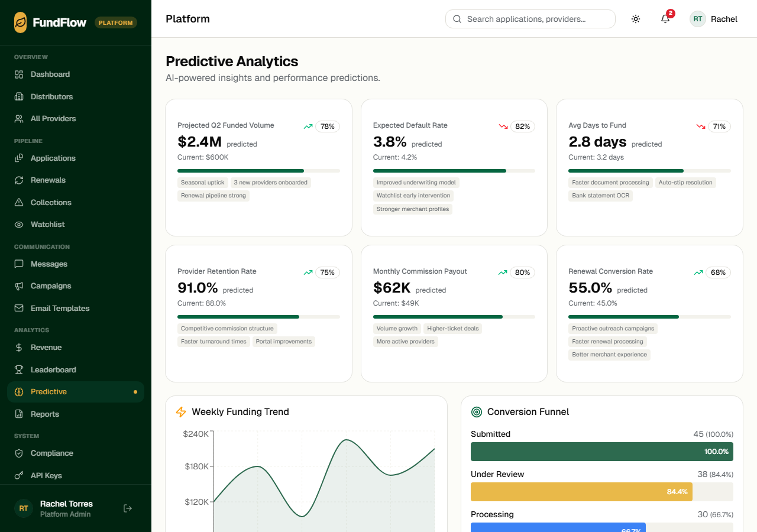Click the Renewal pipeline strong tag
This screenshot has width=757, height=532.
click(x=213, y=196)
